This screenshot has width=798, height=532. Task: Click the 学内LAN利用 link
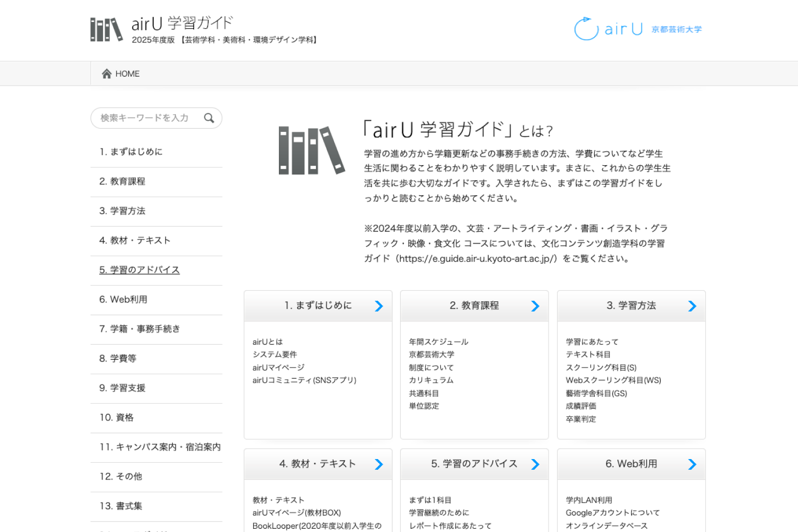click(x=589, y=500)
